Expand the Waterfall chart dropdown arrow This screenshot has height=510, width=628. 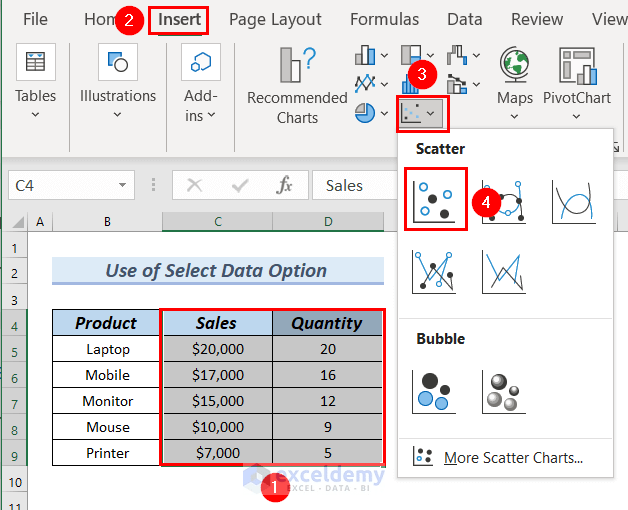coord(476,55)
